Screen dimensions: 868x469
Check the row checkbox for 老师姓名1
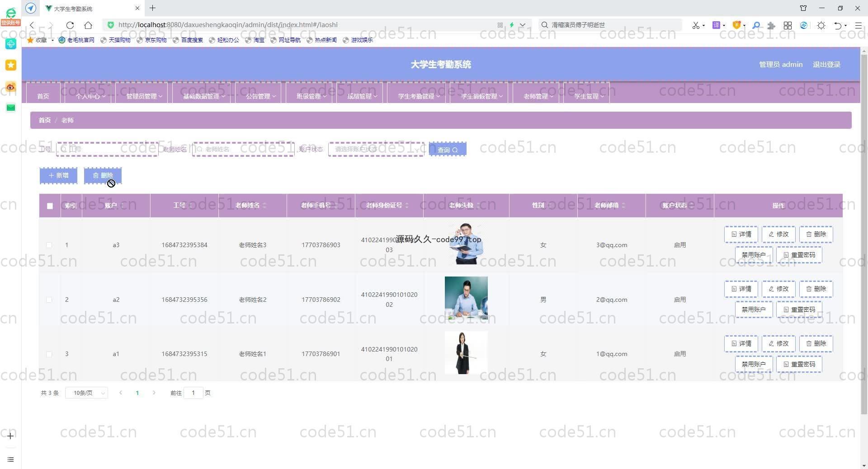[x=49, y=354]
